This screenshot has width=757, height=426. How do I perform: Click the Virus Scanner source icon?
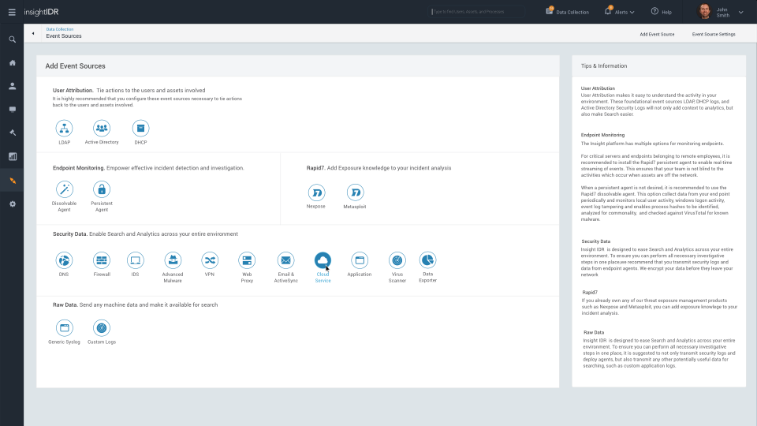[396, 260]
